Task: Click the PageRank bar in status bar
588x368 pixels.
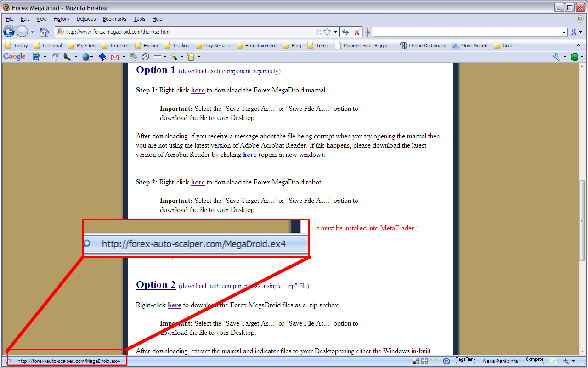Action: click(465, 361)
